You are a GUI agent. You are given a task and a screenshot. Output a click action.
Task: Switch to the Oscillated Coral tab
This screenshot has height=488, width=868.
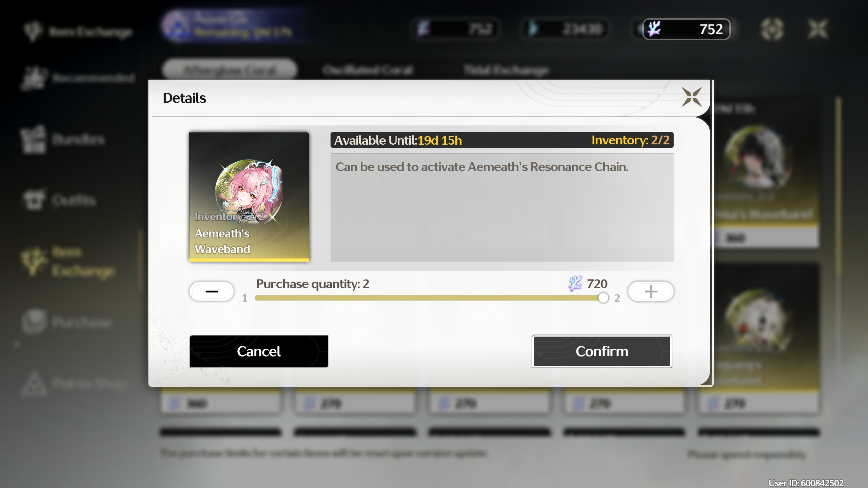point(368,70)
